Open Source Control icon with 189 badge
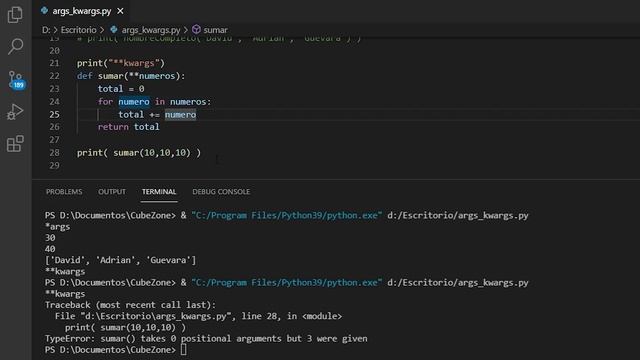 pyautogui.click(x=17, y=80)
